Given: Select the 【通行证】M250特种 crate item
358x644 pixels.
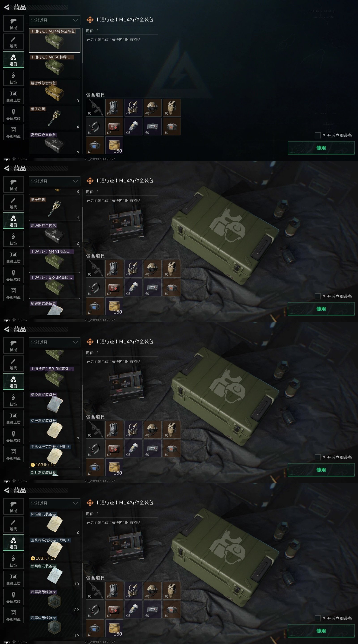Looking at the screenshot, I should click(55, 66).
